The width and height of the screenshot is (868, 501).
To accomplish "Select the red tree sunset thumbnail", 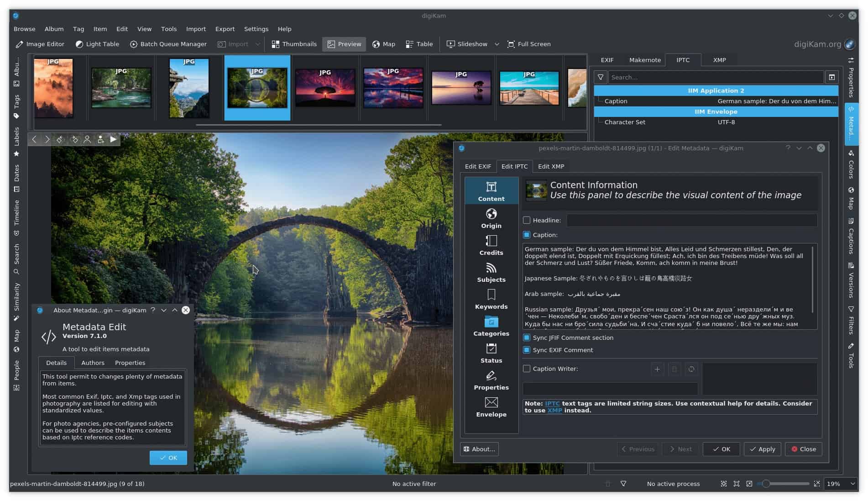I will (x=325, y=88).
